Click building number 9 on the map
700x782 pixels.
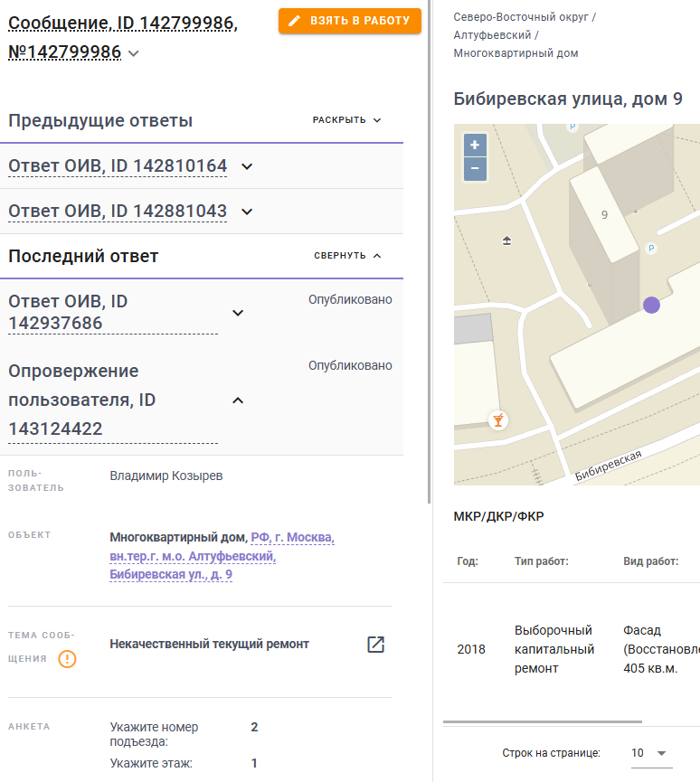(604, 215)
